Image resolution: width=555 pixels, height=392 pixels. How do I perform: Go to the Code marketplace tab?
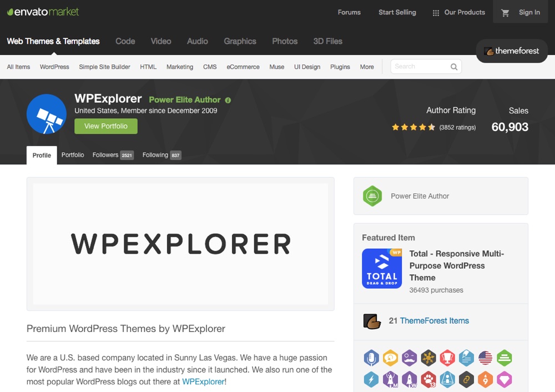pos(125,41)
